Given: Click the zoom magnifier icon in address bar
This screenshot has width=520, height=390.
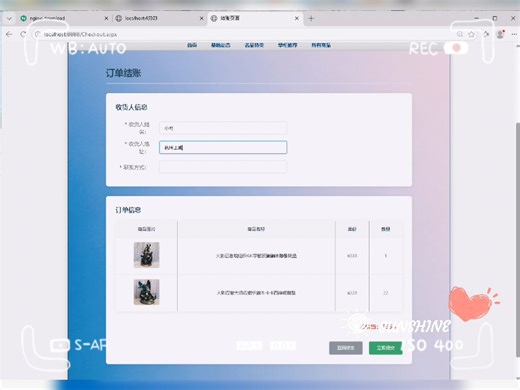Looking at the screenshot, I should [460, 34].
